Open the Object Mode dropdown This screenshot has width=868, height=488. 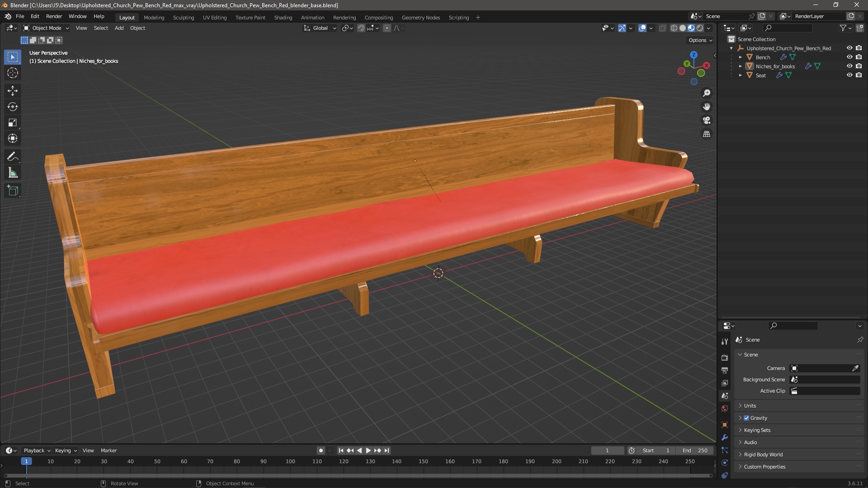coord(46,28)
